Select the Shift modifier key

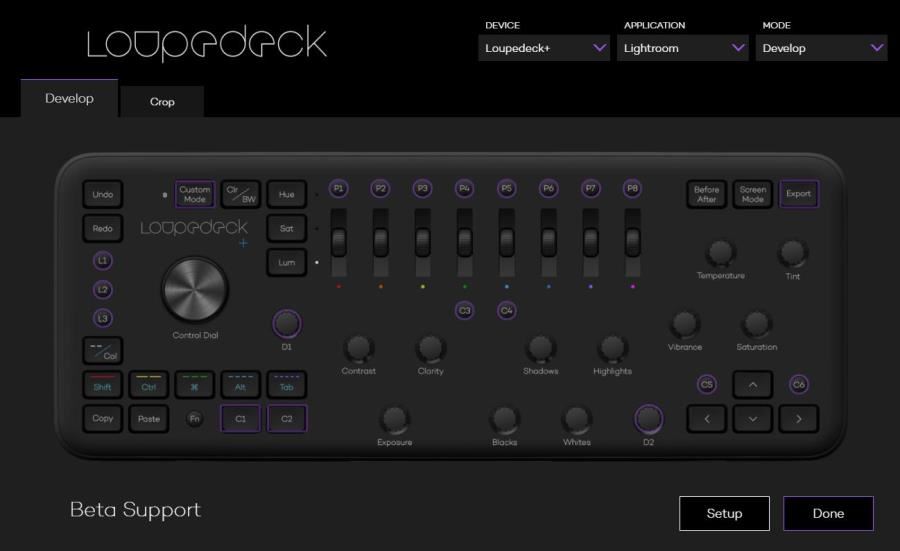[103, 385]
